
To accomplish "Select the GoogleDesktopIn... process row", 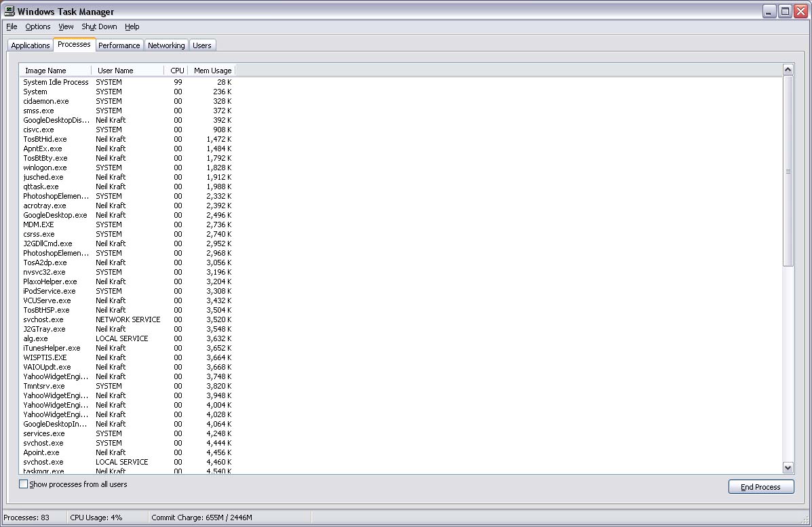I will pos(128,424).
